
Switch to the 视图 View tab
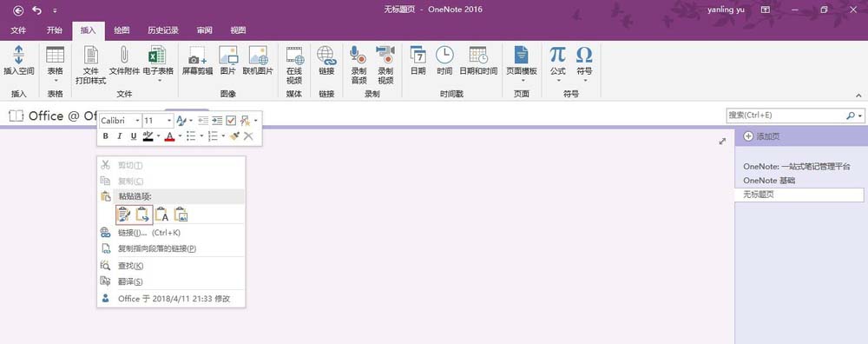coord(238,30)
